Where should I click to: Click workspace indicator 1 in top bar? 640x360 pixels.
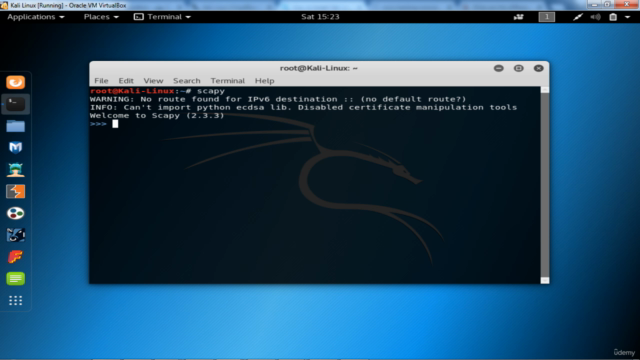point(547,17)
